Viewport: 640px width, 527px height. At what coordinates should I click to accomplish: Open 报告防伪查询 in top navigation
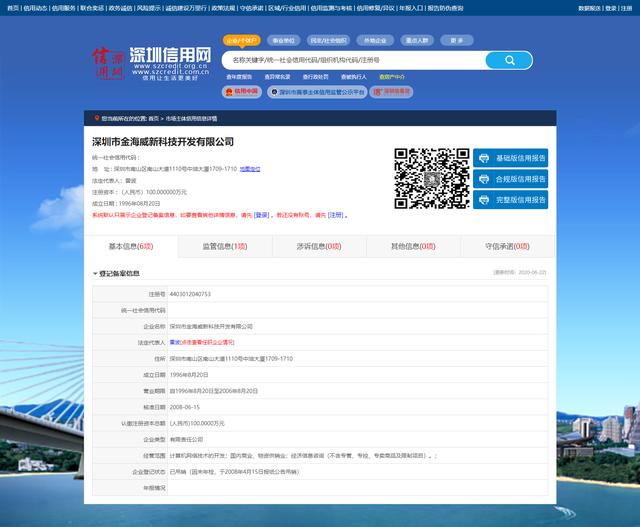pyautogui.click(x=445, y=8)
